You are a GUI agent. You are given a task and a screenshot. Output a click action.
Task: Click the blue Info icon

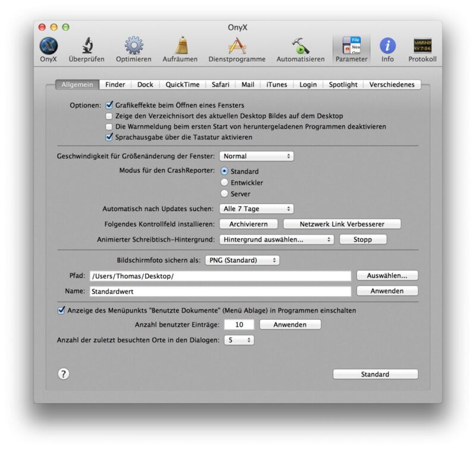[x=387, y=46]
